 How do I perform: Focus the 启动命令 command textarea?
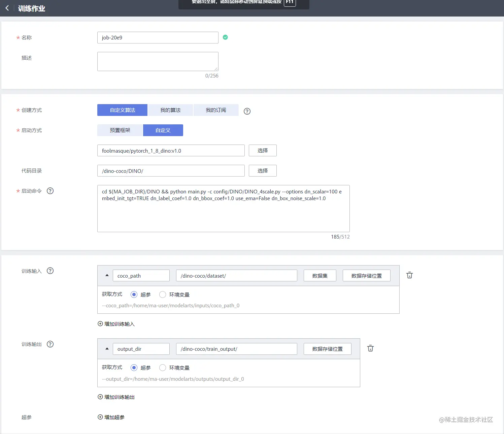click(224, 209)
